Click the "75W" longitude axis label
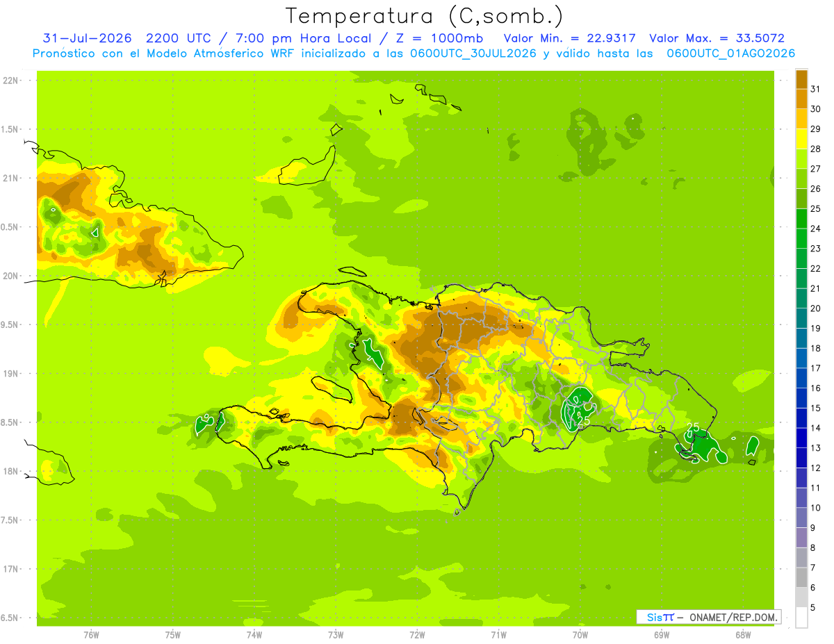 coord(173,634)
